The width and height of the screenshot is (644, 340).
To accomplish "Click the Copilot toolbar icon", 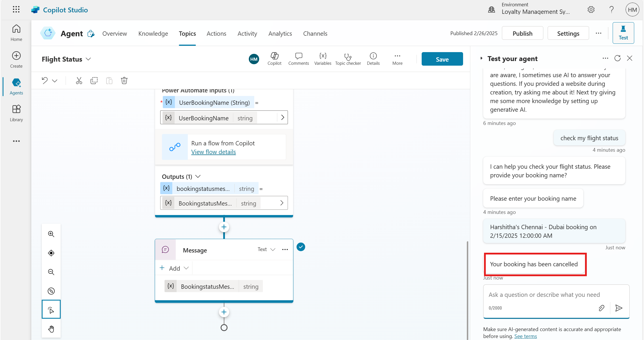I will pos(274,59).
